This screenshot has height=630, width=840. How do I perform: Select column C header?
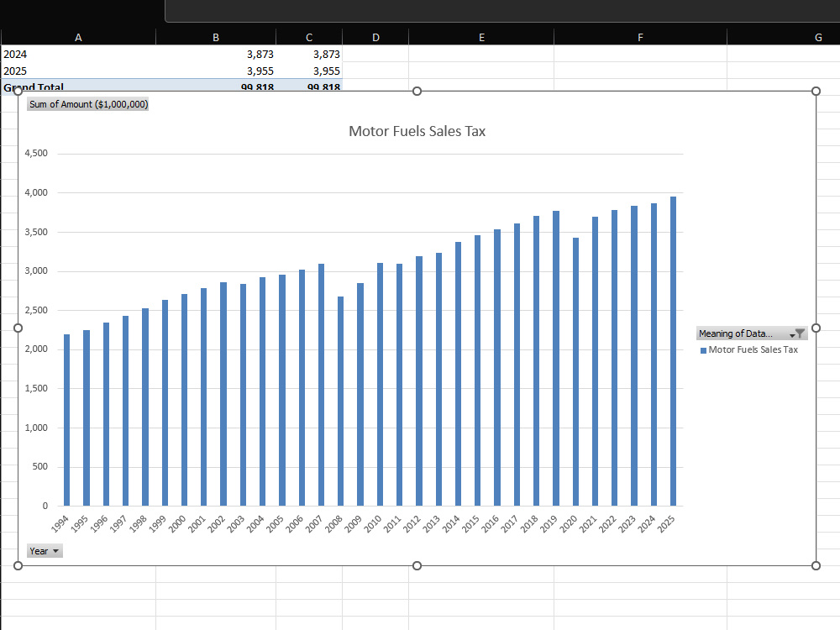coord(309,38)
